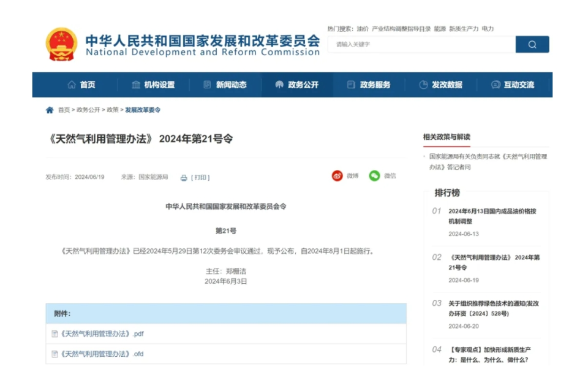The height and width of the screenshot is (385, 588).
Task: Open the 互动交流 navigation tab
Action: (513, 85)
